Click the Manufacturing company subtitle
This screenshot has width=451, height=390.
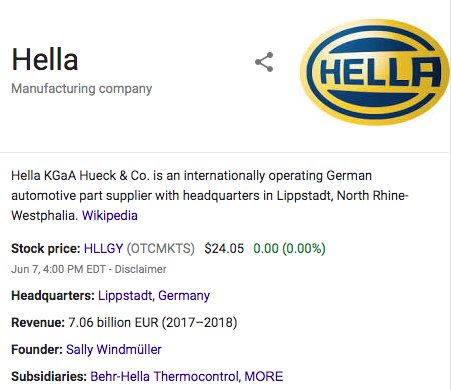82,89
